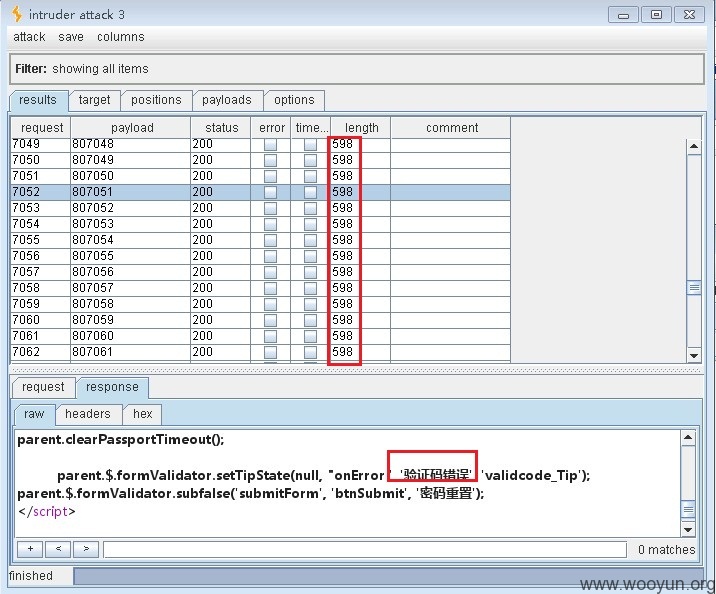Toggle timeout checkbox for request 7052
716x594 pixels.
[x=311, y=192]
